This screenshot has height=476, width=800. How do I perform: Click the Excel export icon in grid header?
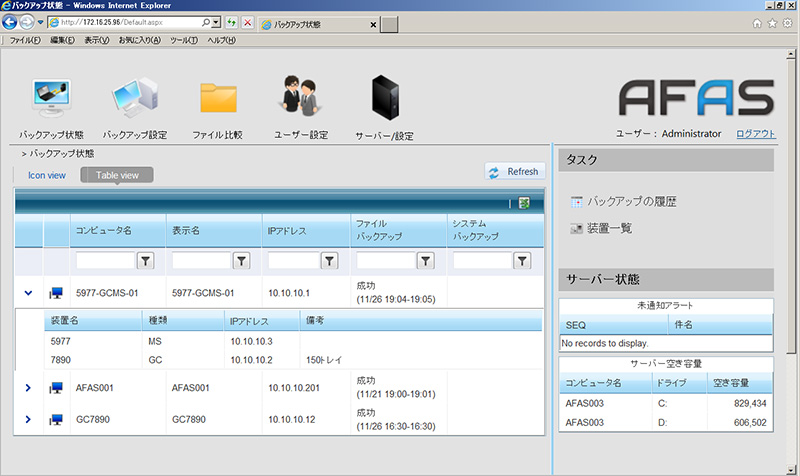pyautogui.click(x=524, y=203)
